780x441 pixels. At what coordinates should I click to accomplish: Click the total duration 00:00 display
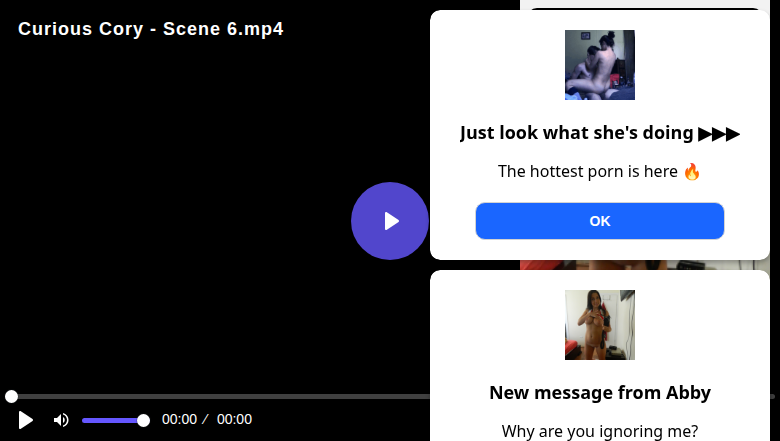pyautogui.click(x=234, y=420)
